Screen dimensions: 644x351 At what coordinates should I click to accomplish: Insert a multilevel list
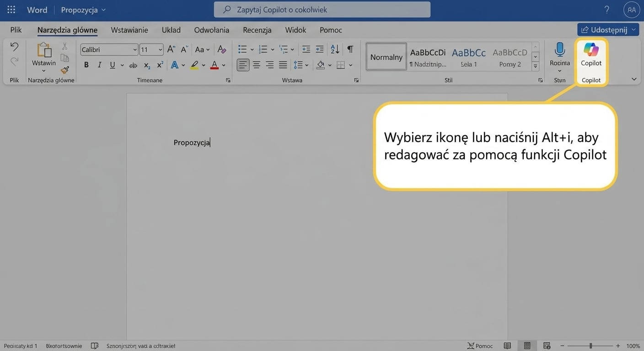(284, 49)
